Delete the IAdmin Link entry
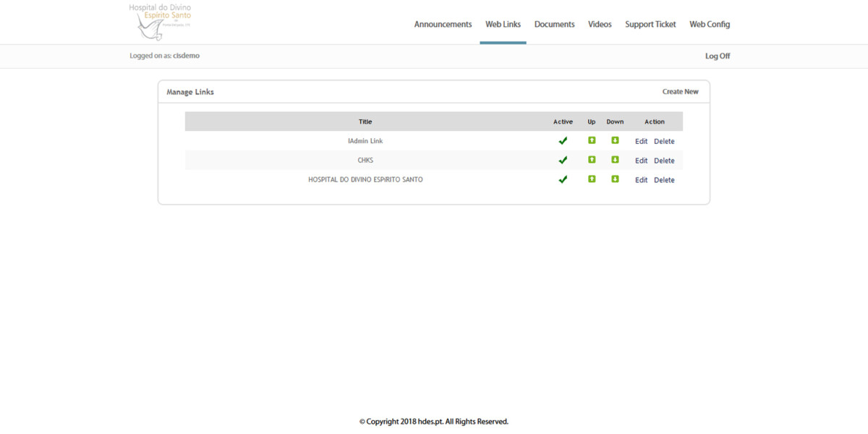 664,140
